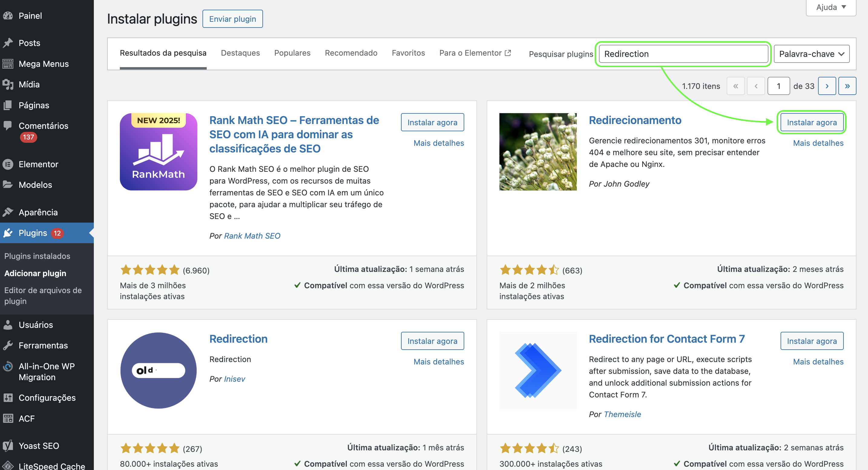Open the Palavra-chave search type dropdown
The image size is (868, 470).
[x=811, y=54]
